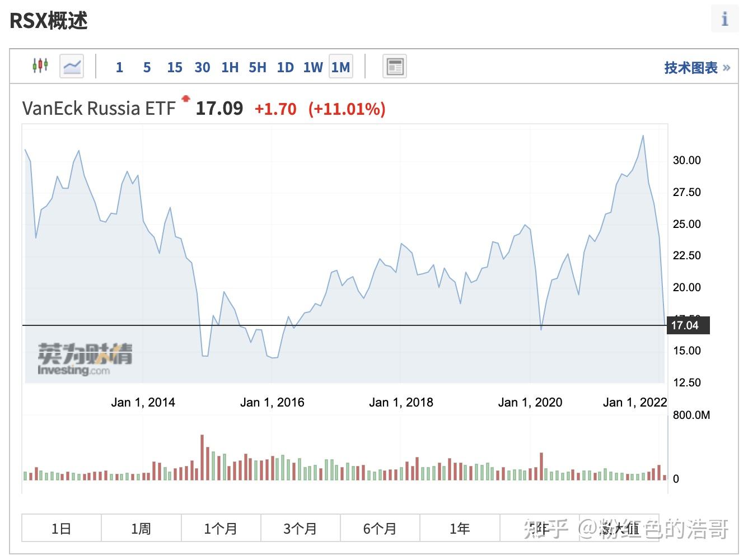748x560 pixels.
Task: Switch to the 30-minute interval
Action: point(202,68)
